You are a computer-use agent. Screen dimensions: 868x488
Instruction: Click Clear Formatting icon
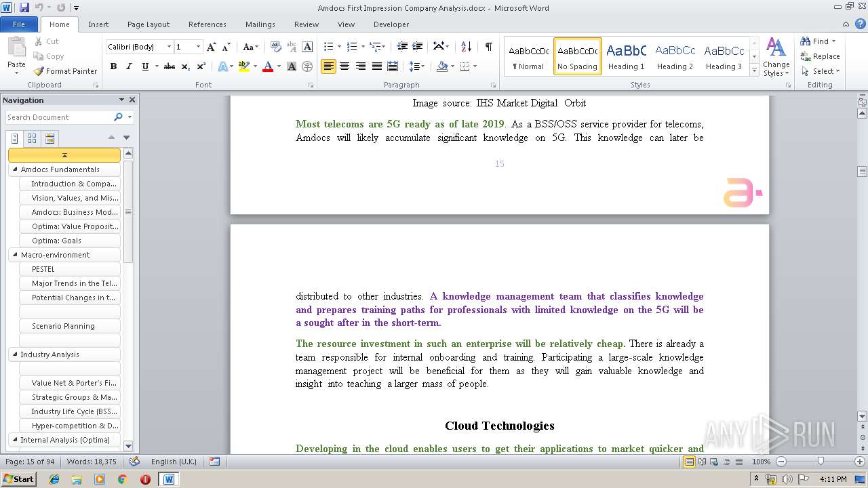276,47
